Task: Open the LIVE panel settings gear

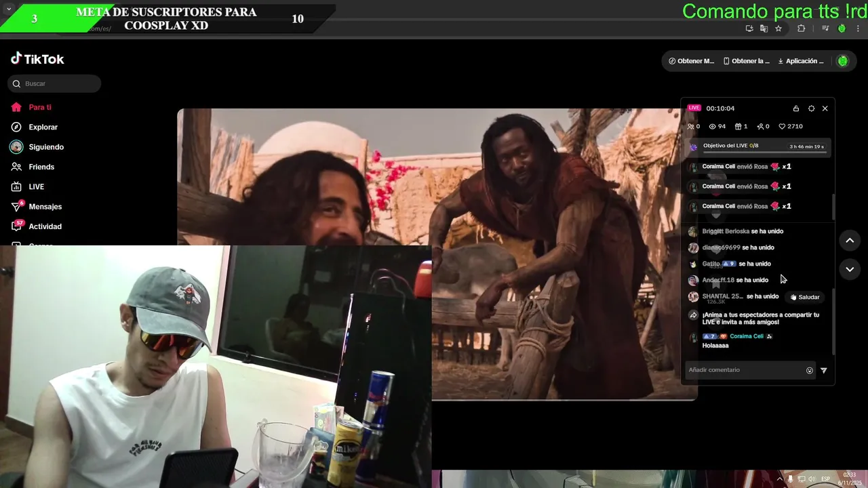Action: 811,108
